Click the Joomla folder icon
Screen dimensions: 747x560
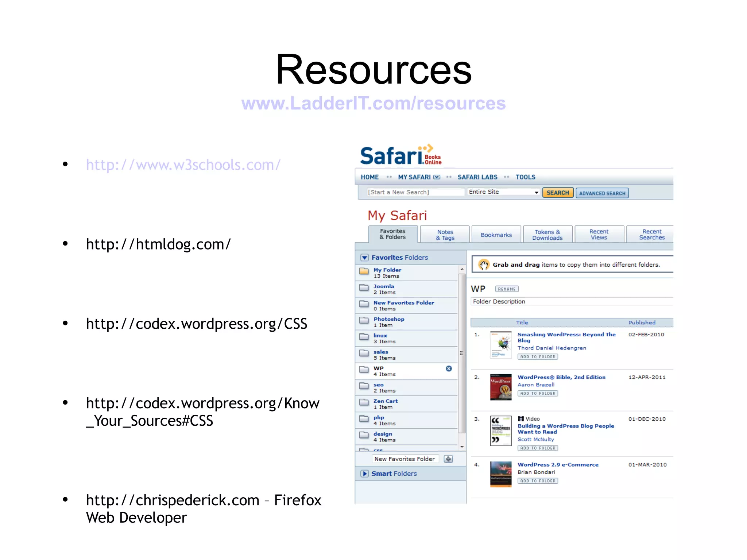click(364, 287)
